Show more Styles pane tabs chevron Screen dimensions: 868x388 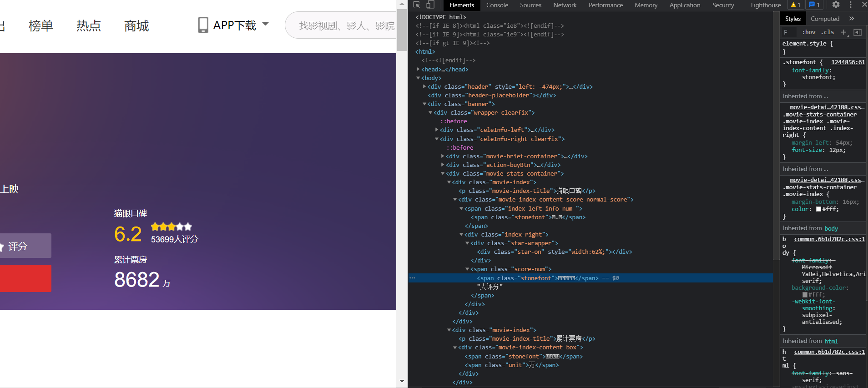click(x=852, y=19)
